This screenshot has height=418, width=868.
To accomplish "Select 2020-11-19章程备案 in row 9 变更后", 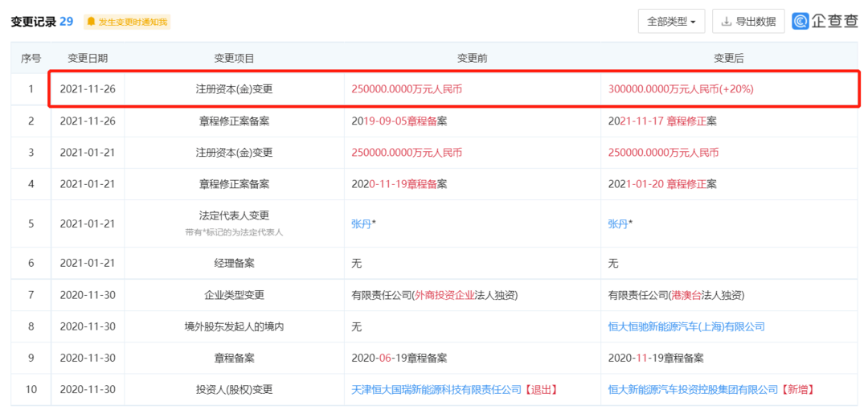I will click(x=656, y=359).
